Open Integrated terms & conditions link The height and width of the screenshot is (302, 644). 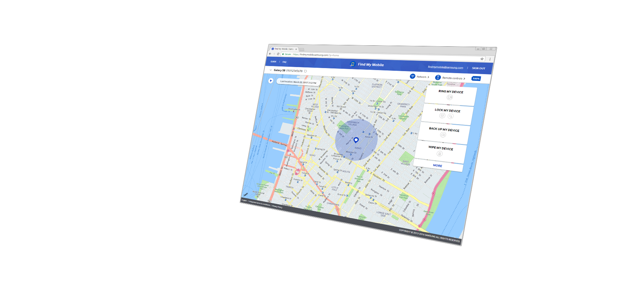[x=259, y=204]
